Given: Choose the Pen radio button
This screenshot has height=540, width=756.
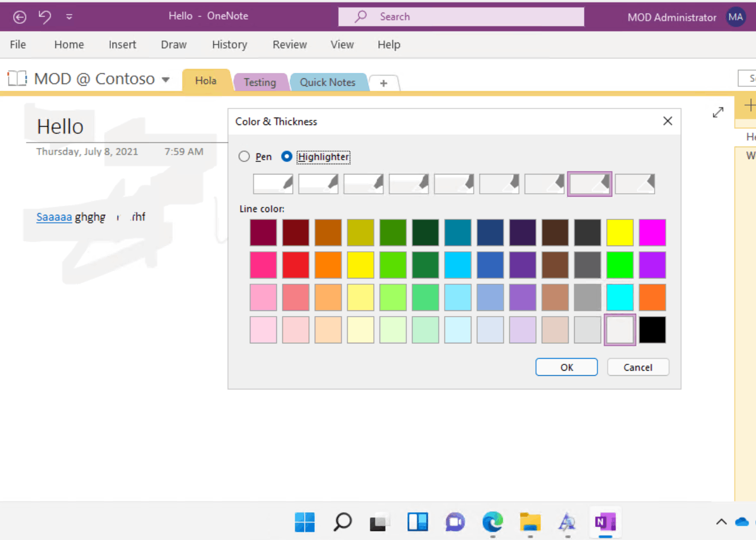Looking at the screenshot, I should tap(244, 156).
